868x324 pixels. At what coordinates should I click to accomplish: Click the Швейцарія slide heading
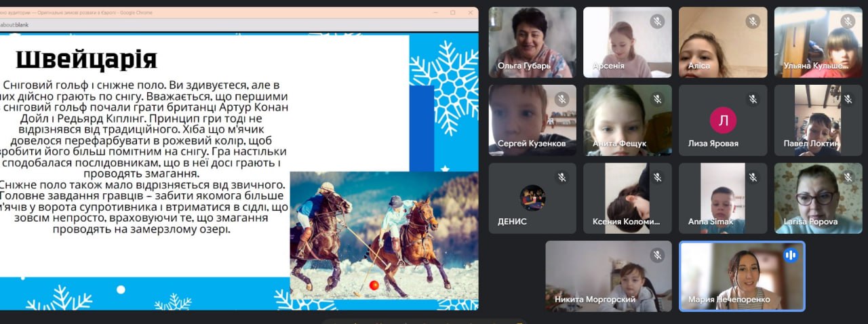(86, 60)
